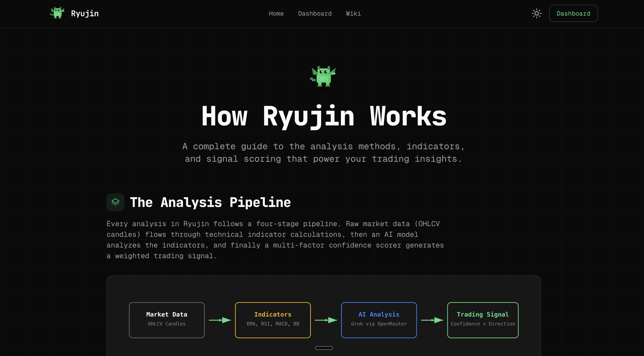This screenshot has width=644, height=356.
Task: Click the arrow after Market Data box
Action: point(220,320)
